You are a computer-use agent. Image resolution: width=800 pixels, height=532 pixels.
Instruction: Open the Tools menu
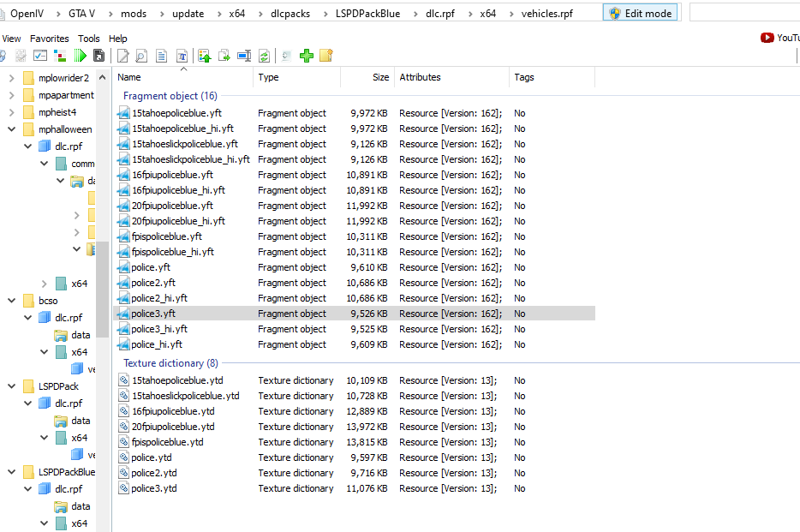89,39
